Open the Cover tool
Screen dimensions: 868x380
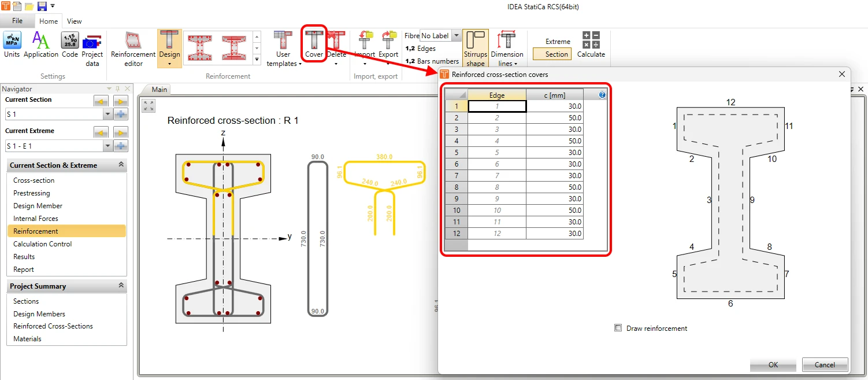[314, 45]
